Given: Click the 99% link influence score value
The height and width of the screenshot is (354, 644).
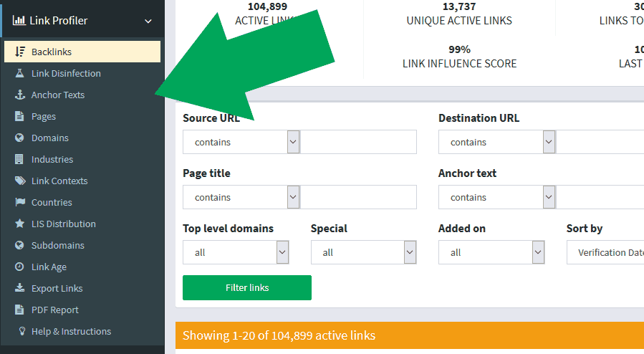Looking at the screenshot, I should (459, 49).
